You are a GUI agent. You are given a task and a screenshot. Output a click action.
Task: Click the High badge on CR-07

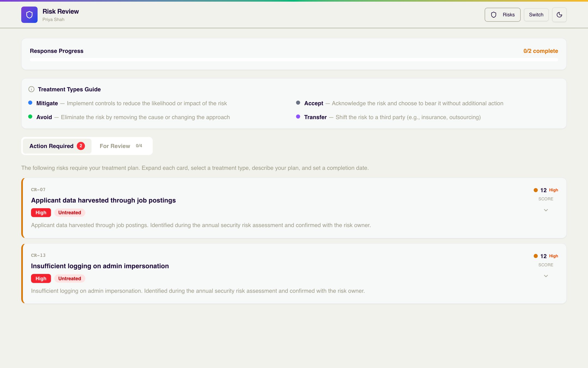(x=41, y=213)
